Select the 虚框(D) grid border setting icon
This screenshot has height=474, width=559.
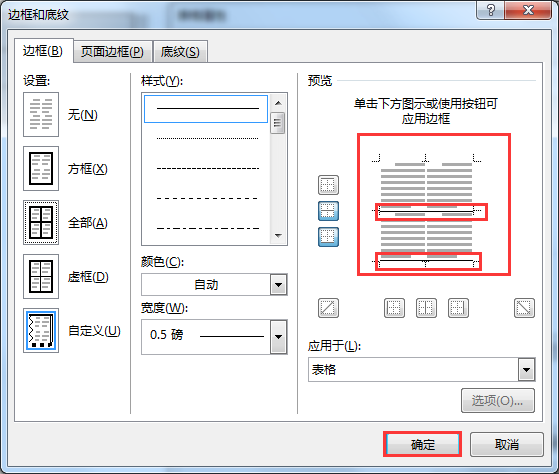pyautogui.click(x=41, y=277)
